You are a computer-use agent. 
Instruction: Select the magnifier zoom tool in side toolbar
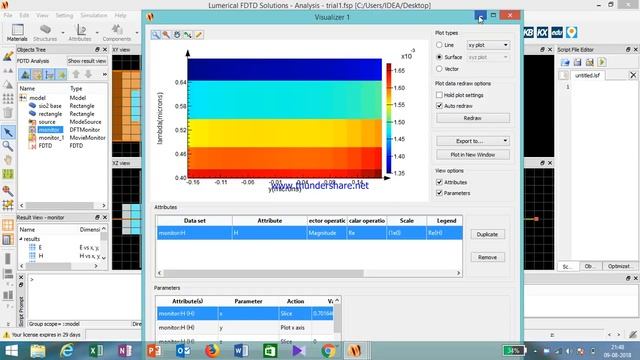pos(8,146)
